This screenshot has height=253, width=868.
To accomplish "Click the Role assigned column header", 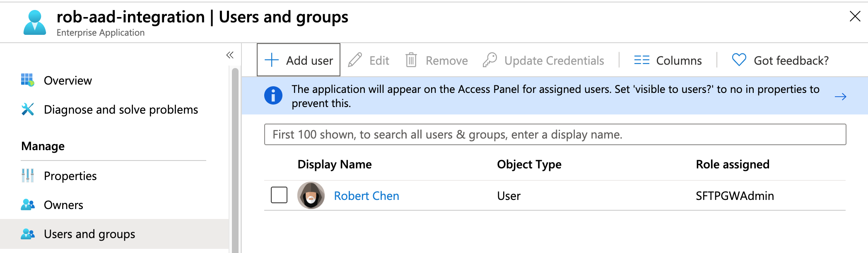I will click(x=732, y=164).
